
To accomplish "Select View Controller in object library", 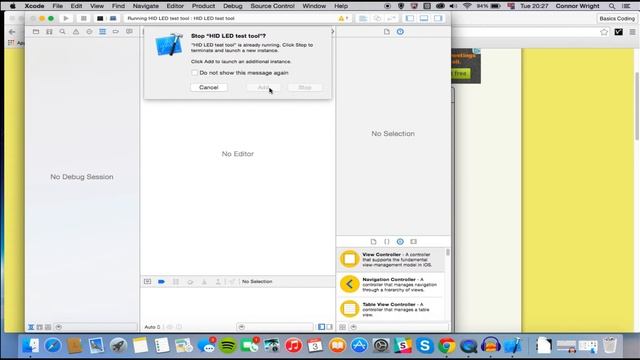I will tap(391, 260).
